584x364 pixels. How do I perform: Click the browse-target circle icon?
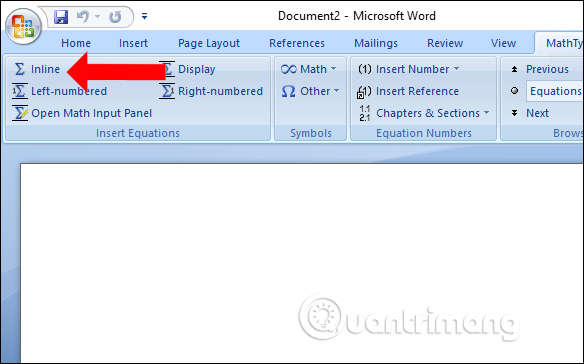click(514, 91)
